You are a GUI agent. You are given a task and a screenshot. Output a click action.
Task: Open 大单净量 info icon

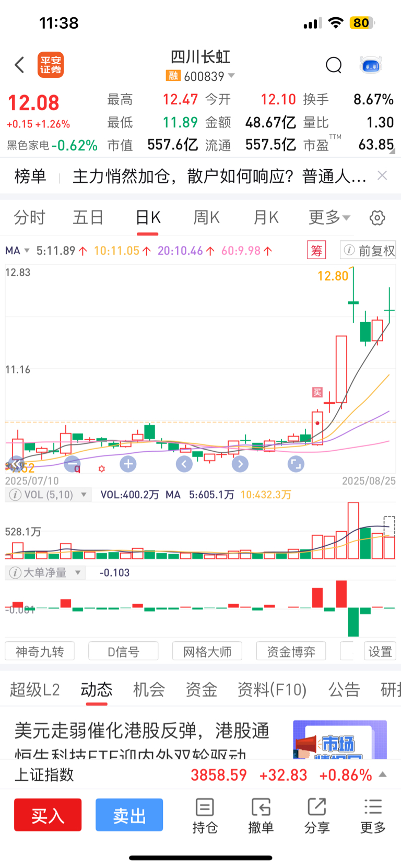tap(15, 572)
